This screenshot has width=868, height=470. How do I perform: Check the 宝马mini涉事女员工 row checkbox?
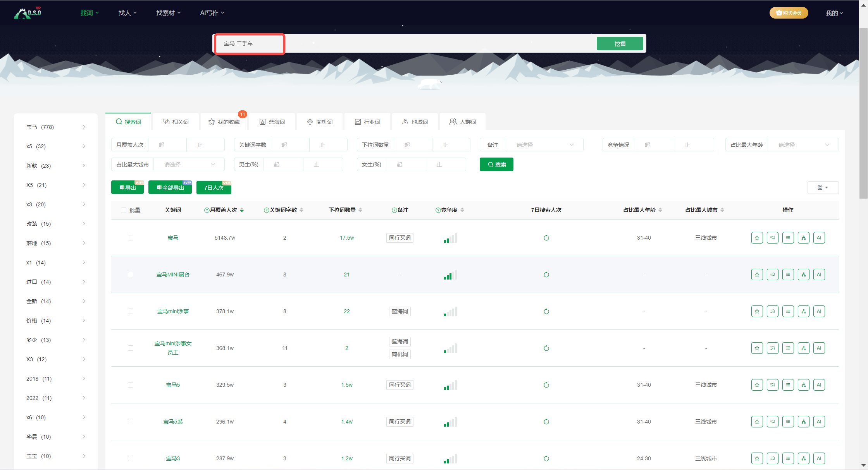coord(131,348)
